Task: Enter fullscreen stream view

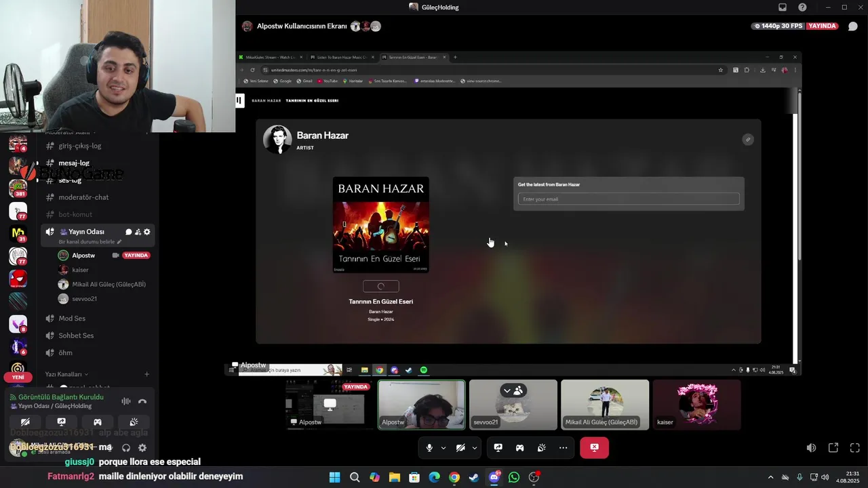Action: [854, 448]
